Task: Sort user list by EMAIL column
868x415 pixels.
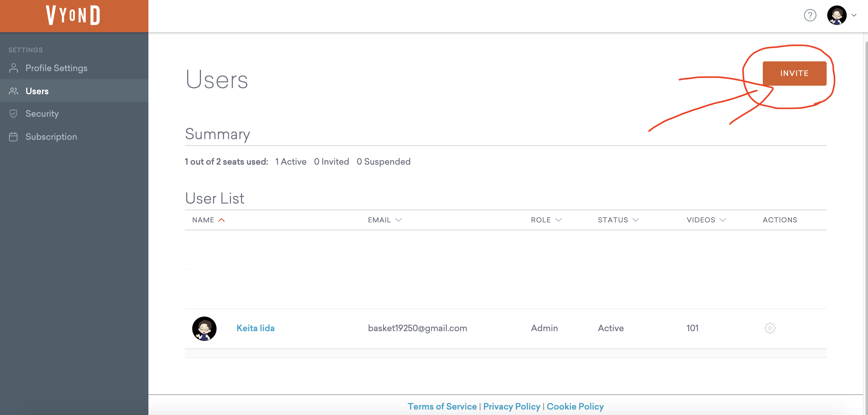Action: [384, 220]
